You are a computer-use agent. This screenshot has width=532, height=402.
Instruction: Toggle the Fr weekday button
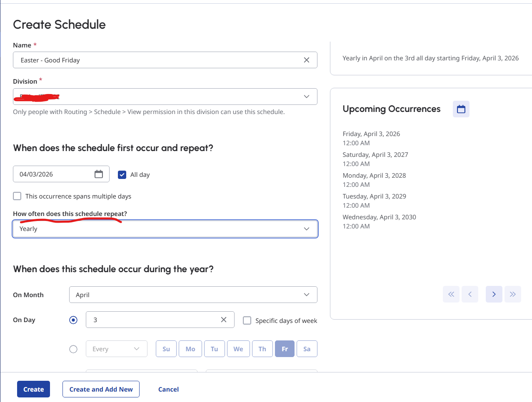point(285,349)
